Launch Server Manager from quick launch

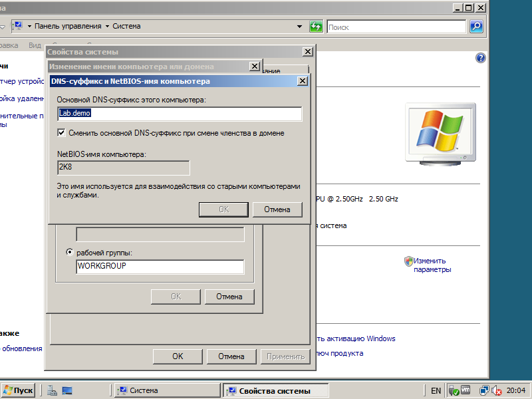(52, 390)
